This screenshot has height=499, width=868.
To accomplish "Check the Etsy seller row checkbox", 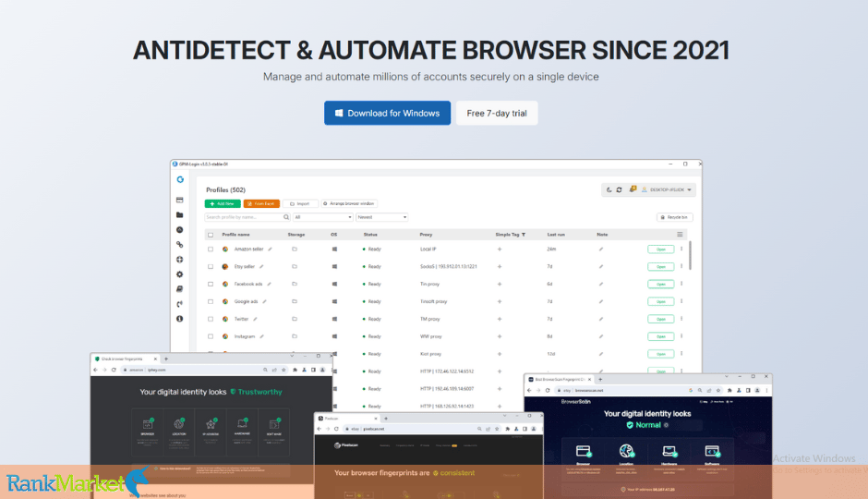I will 211,267.
